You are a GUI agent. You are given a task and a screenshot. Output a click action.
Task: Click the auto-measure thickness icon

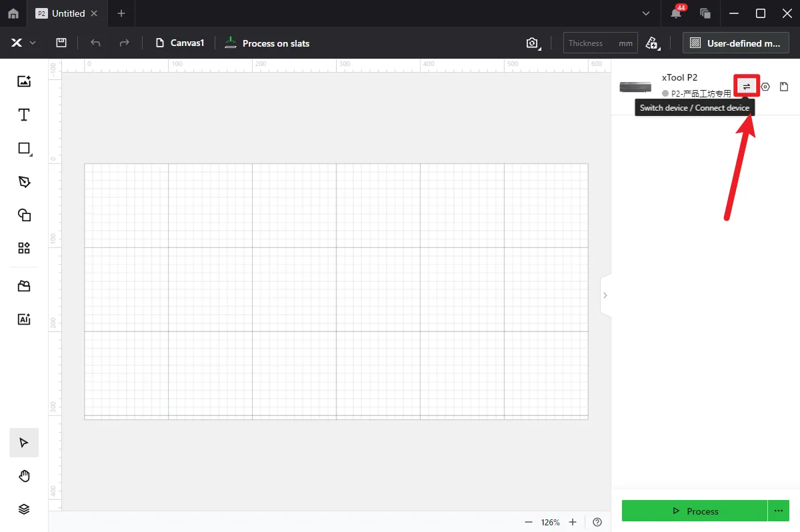pos(652,43)
